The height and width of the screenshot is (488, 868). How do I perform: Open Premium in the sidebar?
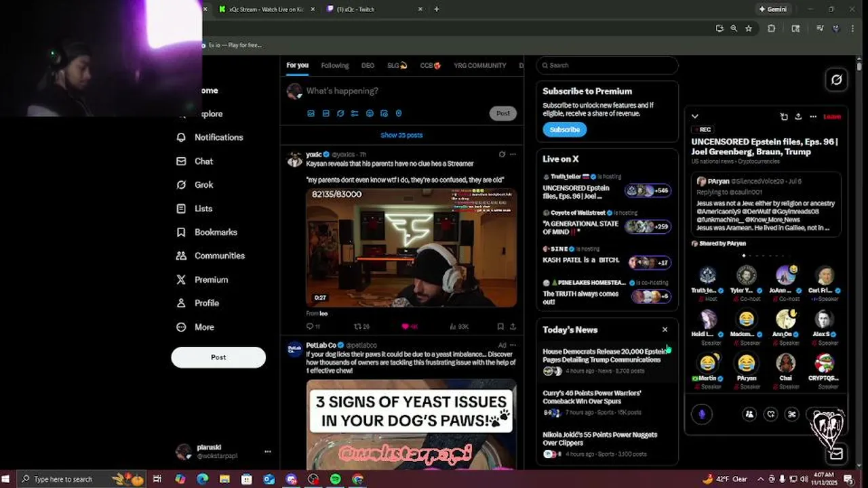[202, 279]
